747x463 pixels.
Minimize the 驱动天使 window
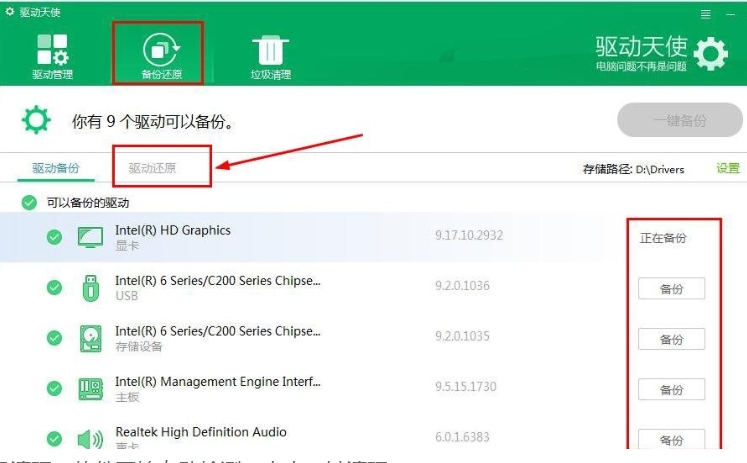coord(730,15)
